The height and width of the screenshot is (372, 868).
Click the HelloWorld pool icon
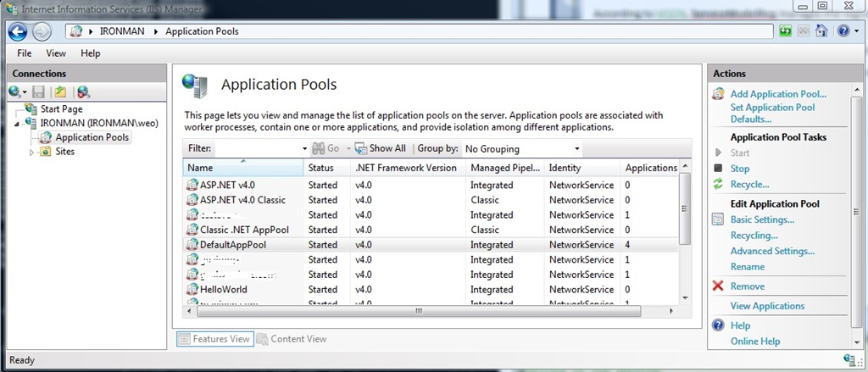[x=192, y=289]
